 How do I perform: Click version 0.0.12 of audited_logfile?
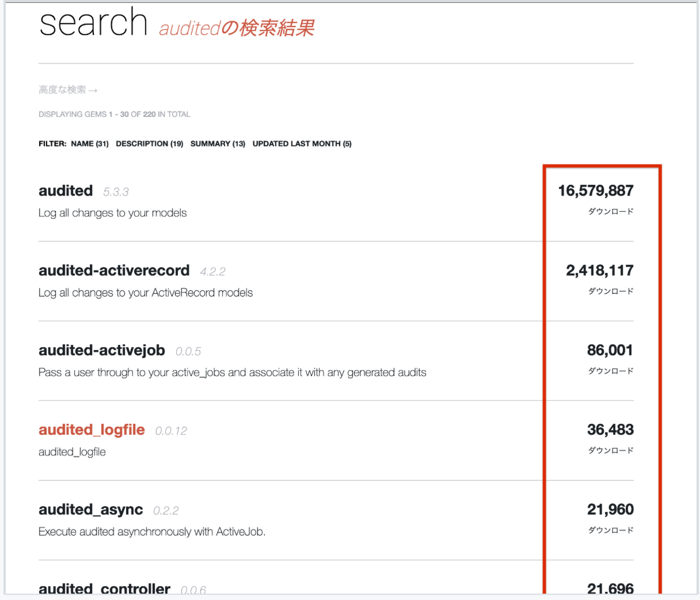click(171, 431)
